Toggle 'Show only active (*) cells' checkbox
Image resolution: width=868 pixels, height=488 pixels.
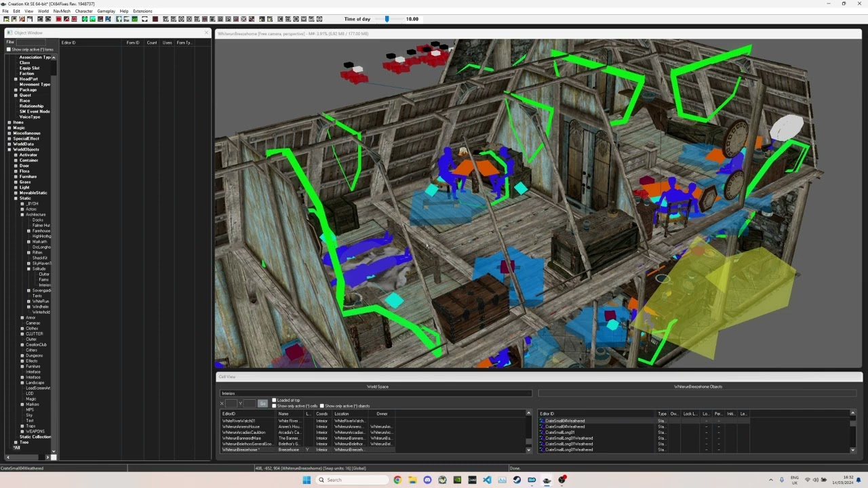(274, 406)
